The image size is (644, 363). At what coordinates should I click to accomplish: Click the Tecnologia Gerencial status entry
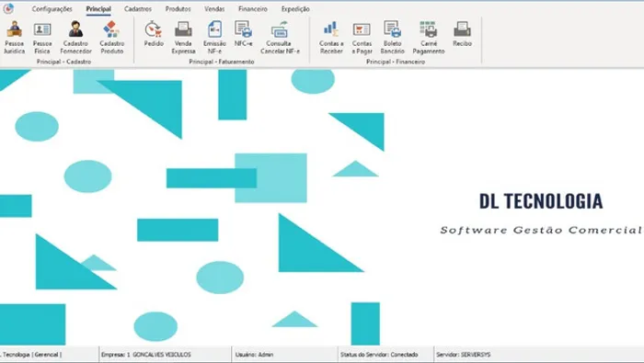click(31, 355)
